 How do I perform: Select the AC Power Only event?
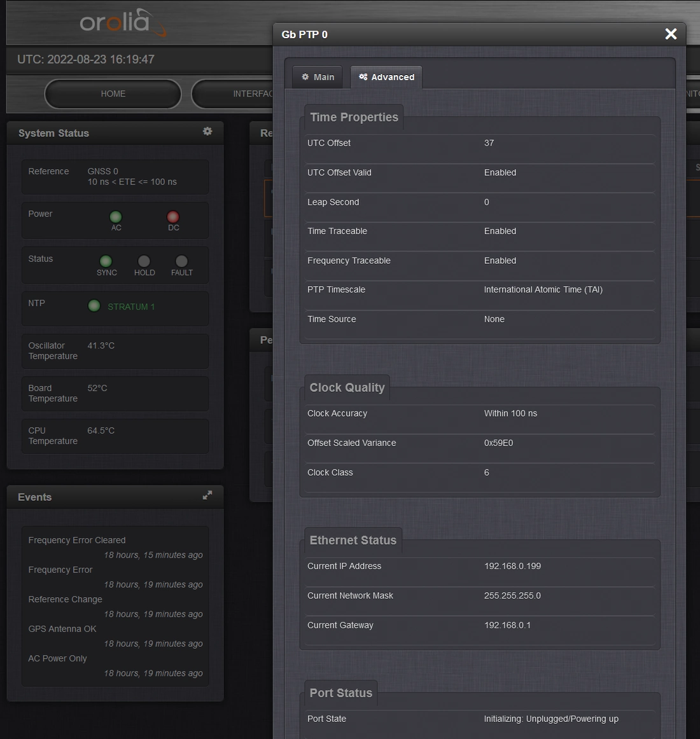pyautogui.click(x=57, y=658)
